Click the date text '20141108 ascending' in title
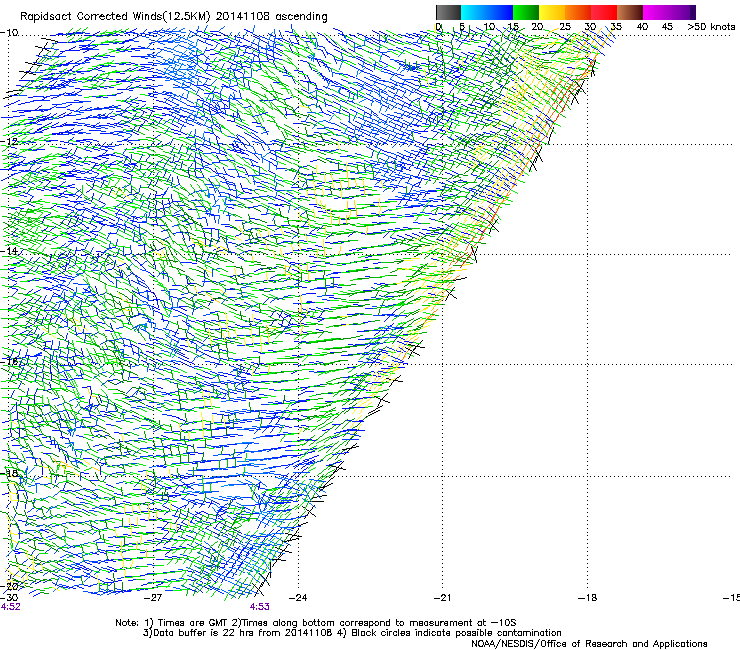This screenshot has height=650, width=740. point(271,17)
